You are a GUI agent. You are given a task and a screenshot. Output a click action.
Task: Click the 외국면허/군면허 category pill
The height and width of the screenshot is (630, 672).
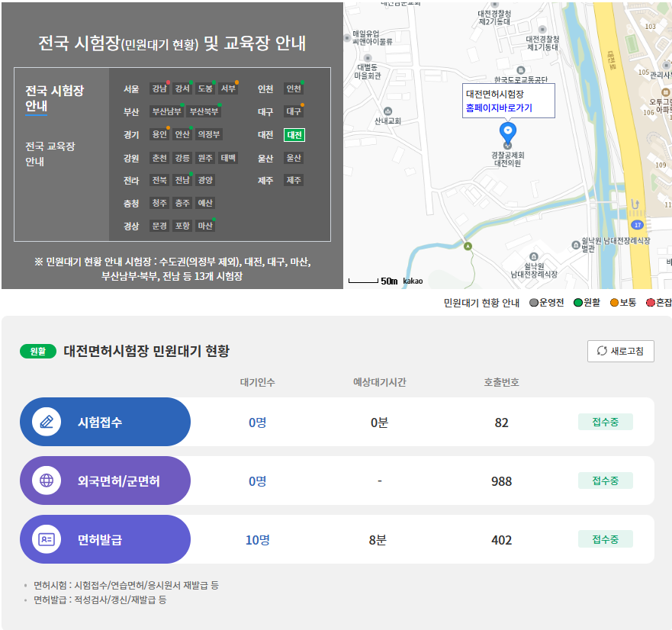[105, 481]
